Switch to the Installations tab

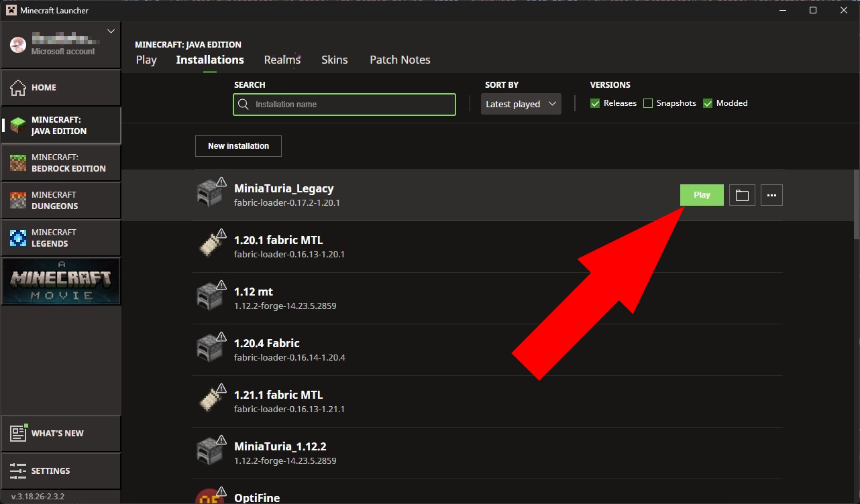pyautogui.click(x=210, y=60)
